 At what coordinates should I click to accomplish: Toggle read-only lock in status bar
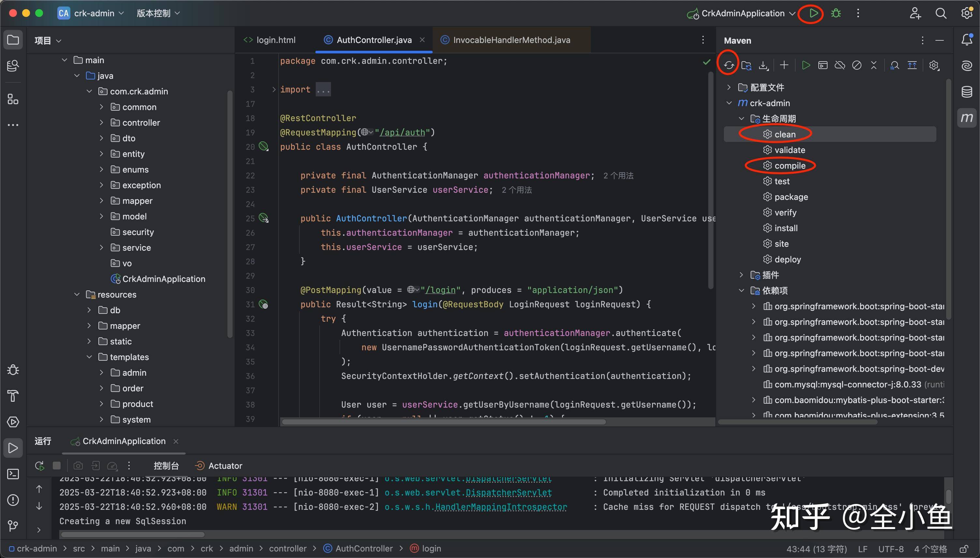(x=964, y=549)
